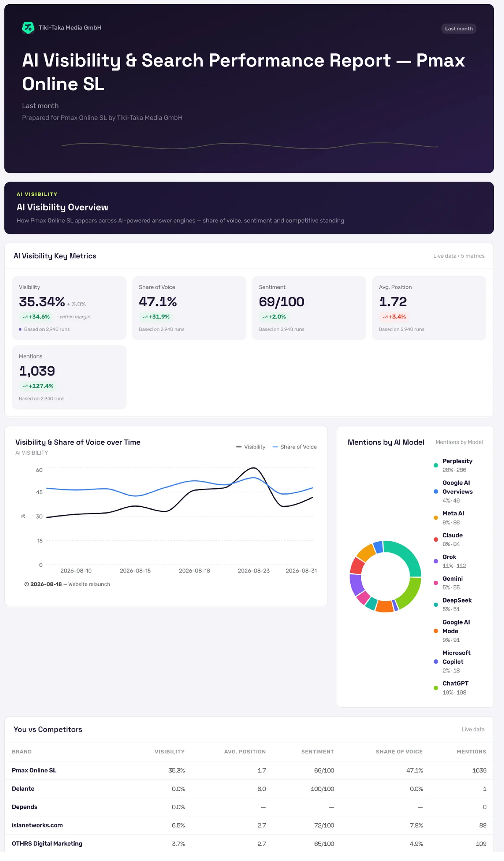Click the Last month period badge
The image size is (504, 861).
tap(459, 29)
